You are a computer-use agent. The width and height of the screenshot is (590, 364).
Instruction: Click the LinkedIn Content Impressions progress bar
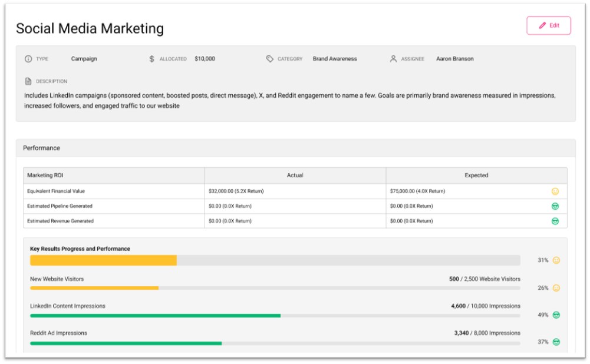(275, 316)
